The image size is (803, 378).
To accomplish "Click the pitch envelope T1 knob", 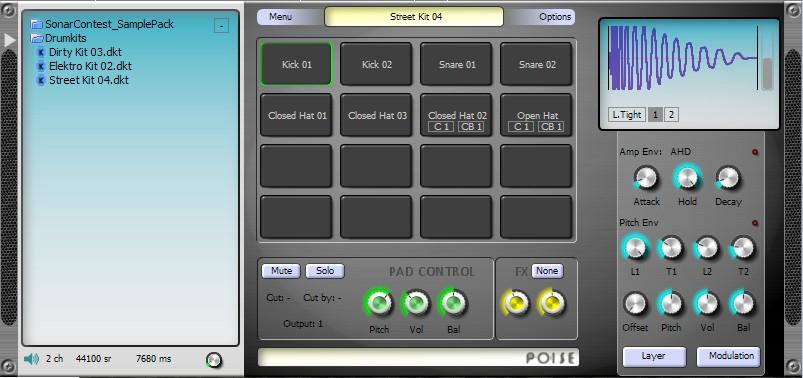I will click(671, 248).
